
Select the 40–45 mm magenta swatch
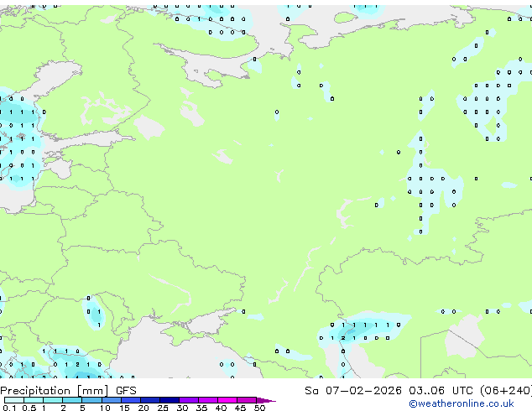[227, 400]
